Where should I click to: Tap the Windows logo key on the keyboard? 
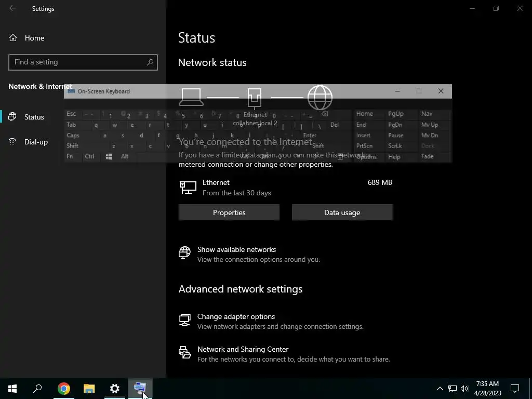[109, 156]
